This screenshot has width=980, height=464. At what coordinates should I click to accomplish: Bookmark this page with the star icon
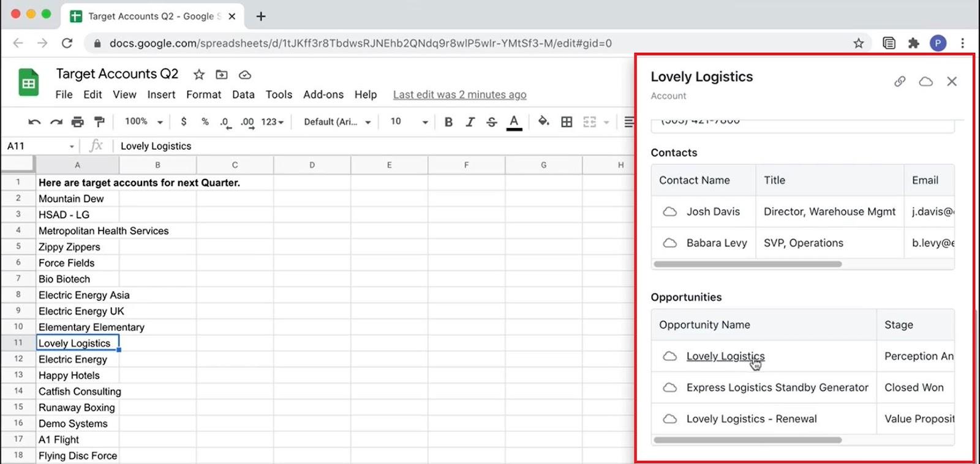pos(859,43)
